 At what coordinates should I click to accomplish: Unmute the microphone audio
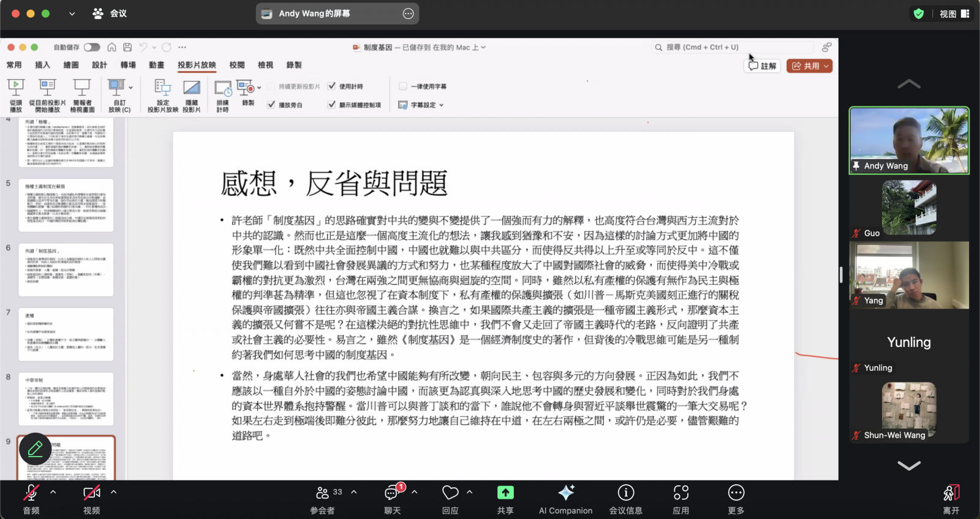[x=31, y=493]
